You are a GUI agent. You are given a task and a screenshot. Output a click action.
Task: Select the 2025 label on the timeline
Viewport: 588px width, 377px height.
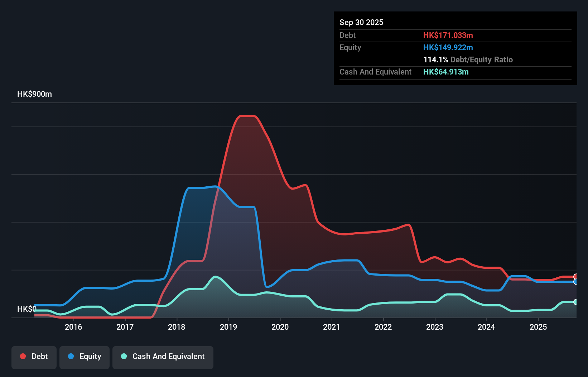[x=539, y=327]
